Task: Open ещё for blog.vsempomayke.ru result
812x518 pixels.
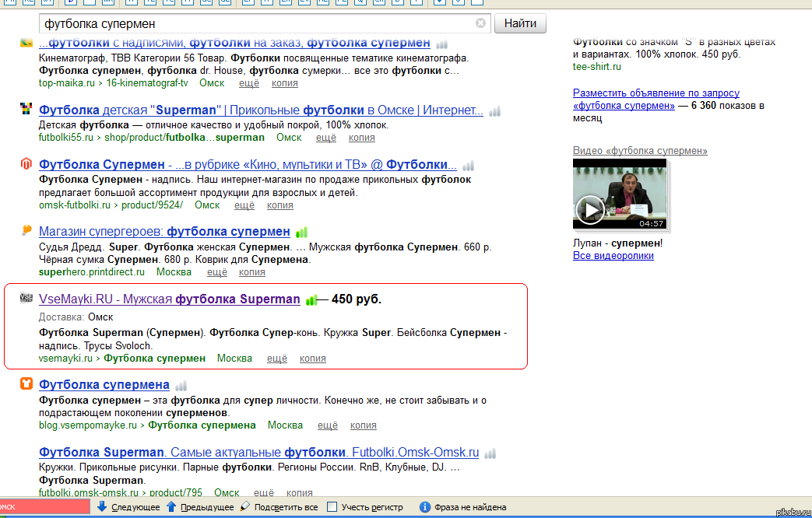Action: 327,425
